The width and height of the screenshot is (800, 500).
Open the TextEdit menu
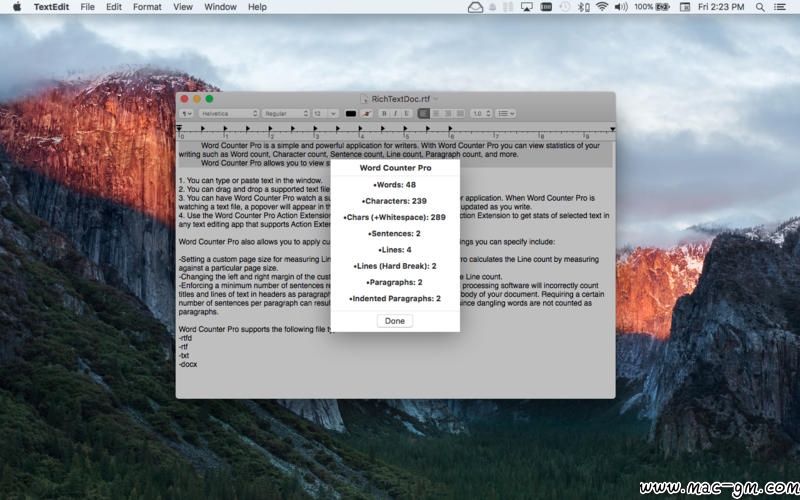[51, 7]
